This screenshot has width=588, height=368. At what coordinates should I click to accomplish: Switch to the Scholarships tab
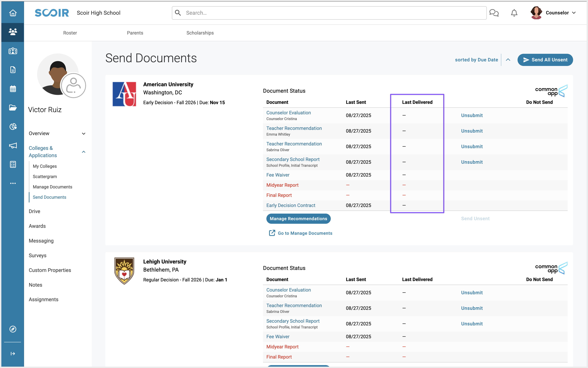tap(200, 33)
